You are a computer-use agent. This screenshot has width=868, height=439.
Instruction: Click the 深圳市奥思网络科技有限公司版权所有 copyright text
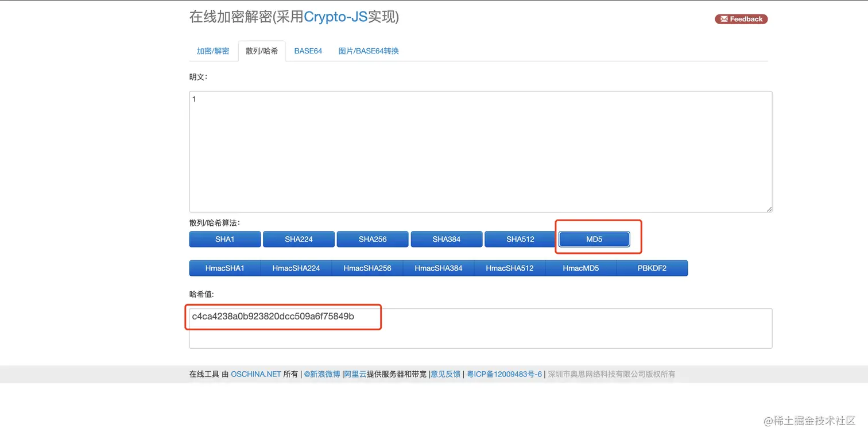click(x=611, y=374)
